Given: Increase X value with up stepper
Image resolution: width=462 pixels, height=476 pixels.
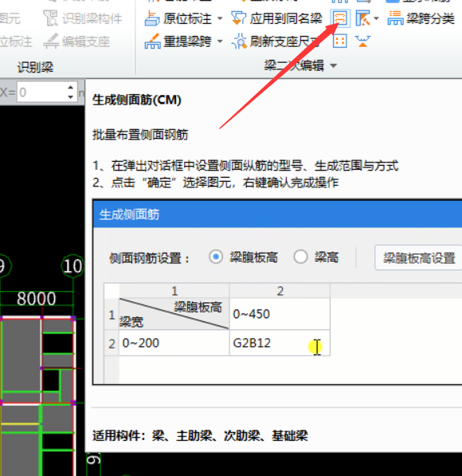Looking at the screenshot, I should pyautogui.click(x=71, y=87).
